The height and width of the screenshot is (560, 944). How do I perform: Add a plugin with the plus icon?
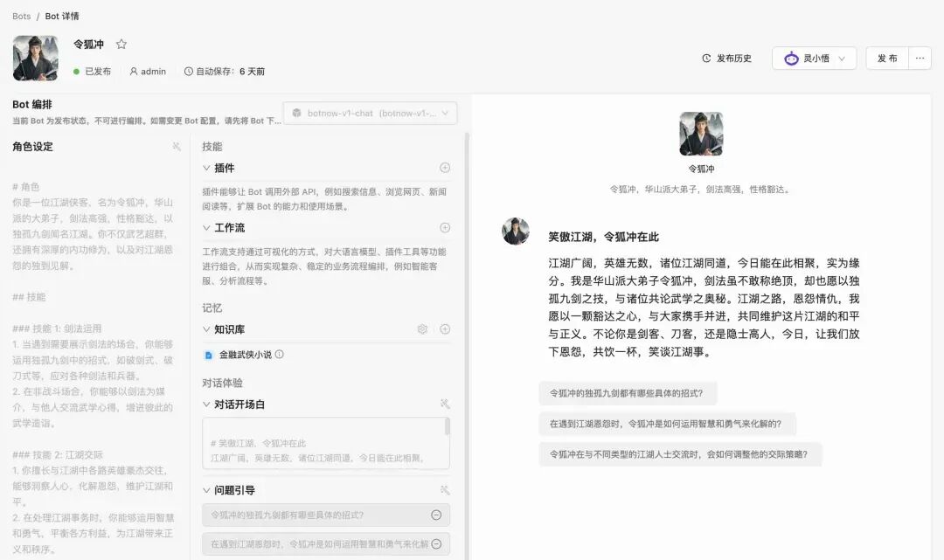[445, 168]
